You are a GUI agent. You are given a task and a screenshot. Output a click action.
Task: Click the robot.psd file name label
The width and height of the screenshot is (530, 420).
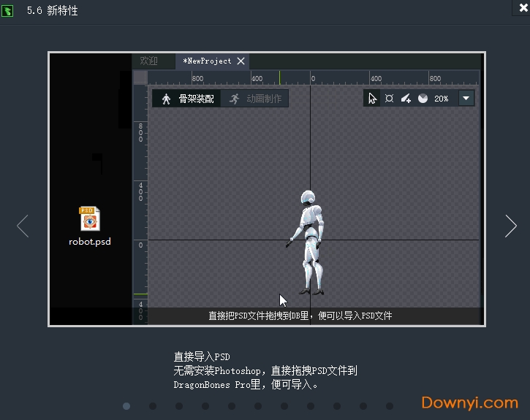pos(90,242)
